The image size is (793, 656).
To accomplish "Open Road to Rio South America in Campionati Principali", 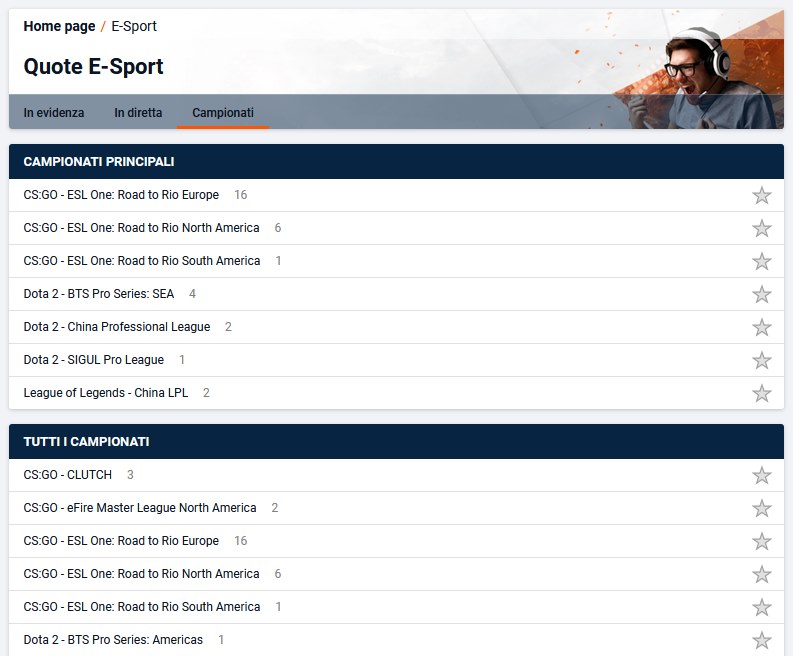I will pyautogui.click(x=142, y=260).
